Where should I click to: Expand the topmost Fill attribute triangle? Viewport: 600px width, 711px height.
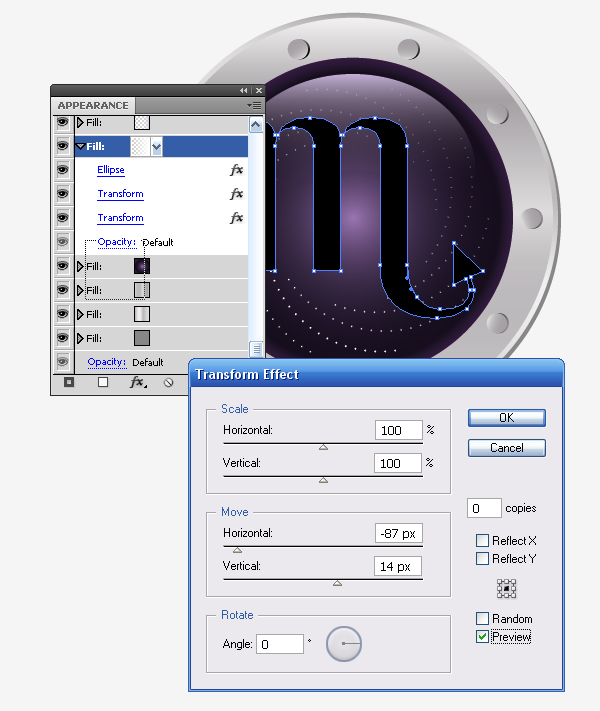click(x=80, y=122)
